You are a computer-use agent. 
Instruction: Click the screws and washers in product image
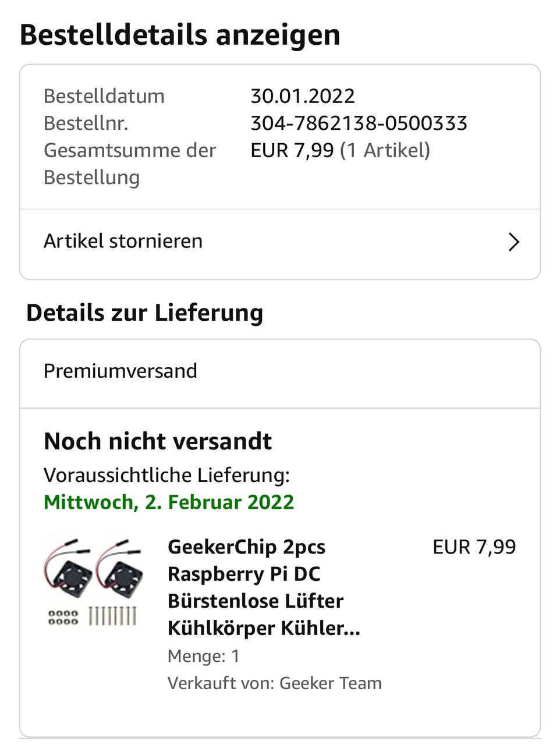point(93,616)
